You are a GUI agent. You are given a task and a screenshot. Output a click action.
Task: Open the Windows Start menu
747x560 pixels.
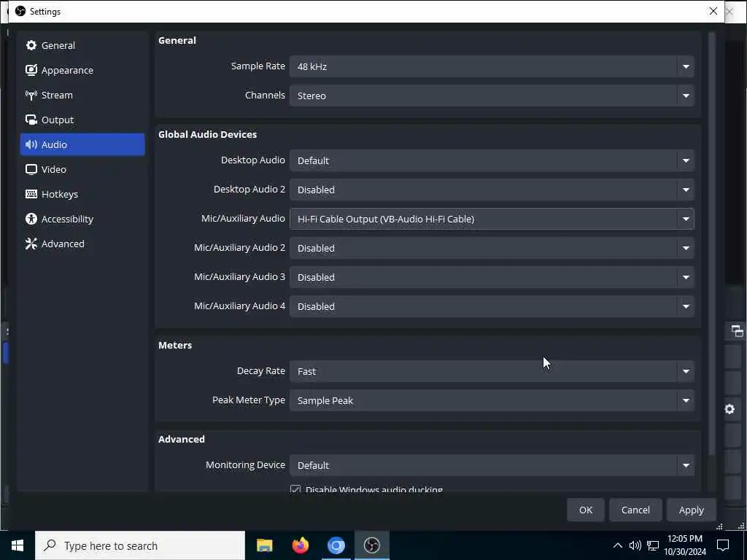coord(18,545)
